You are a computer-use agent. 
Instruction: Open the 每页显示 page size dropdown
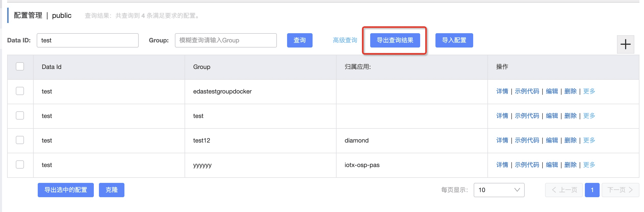tap(499, 190)
